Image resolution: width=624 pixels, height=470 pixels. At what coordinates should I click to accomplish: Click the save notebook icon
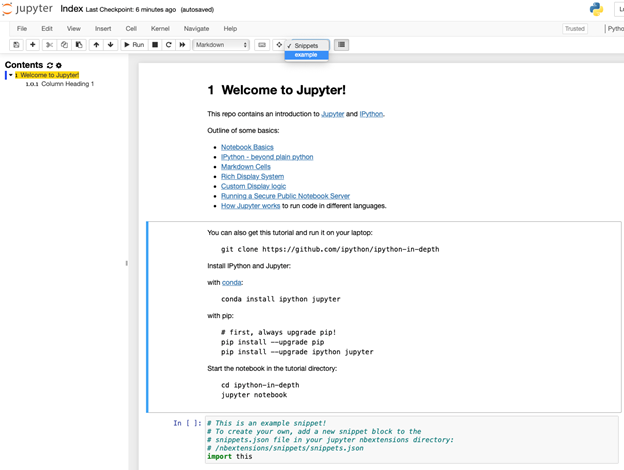click(x=17, y=45)
